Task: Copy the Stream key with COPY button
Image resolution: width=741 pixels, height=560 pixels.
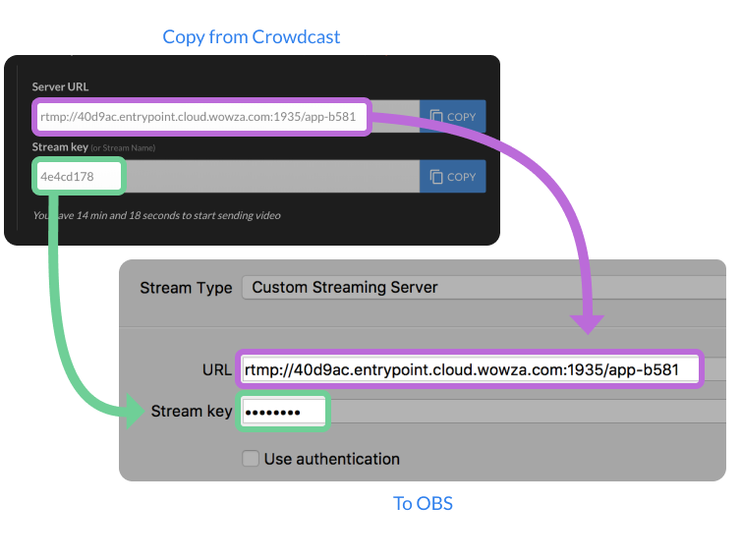Action: (452, 176)
